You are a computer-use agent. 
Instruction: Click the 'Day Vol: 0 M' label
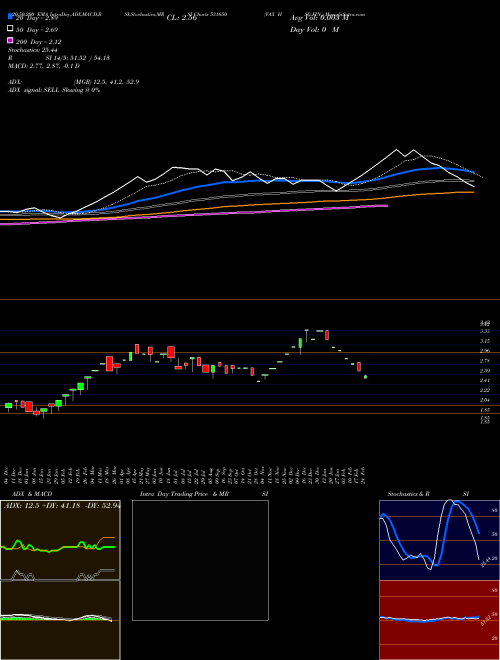(x=314, y=30)
